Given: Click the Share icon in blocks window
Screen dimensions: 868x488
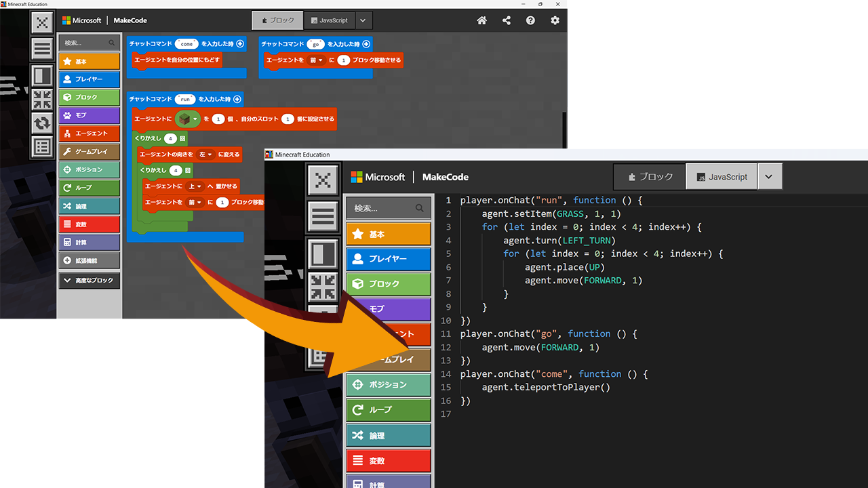Looking at the screenshot, I should tap(507, 20).
